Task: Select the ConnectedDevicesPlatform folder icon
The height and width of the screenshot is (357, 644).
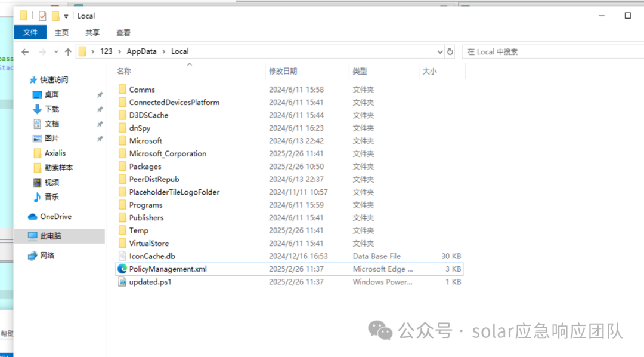Action: click(x=122, y=102)
